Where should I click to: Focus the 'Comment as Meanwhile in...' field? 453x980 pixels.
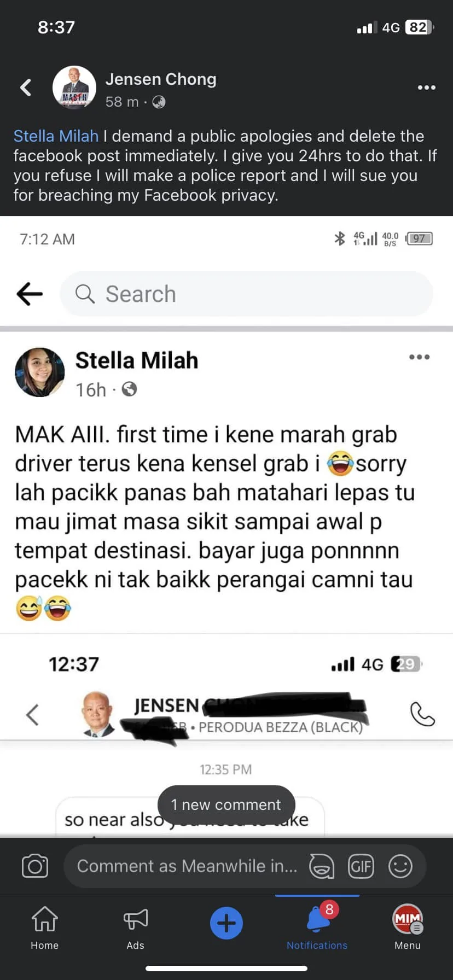[187, 866]
